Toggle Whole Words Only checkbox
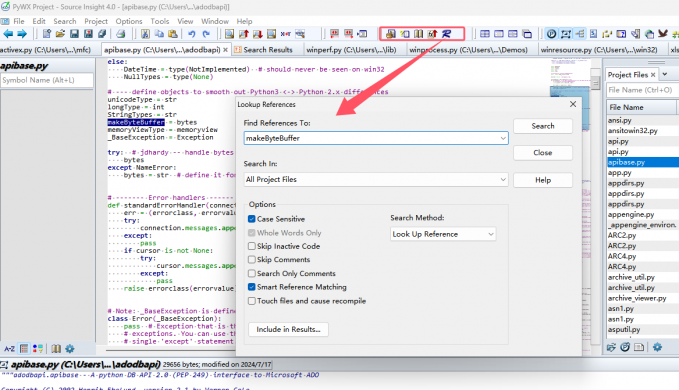Image resolution: width=679 pixels, height=390 pixels. 252,233
